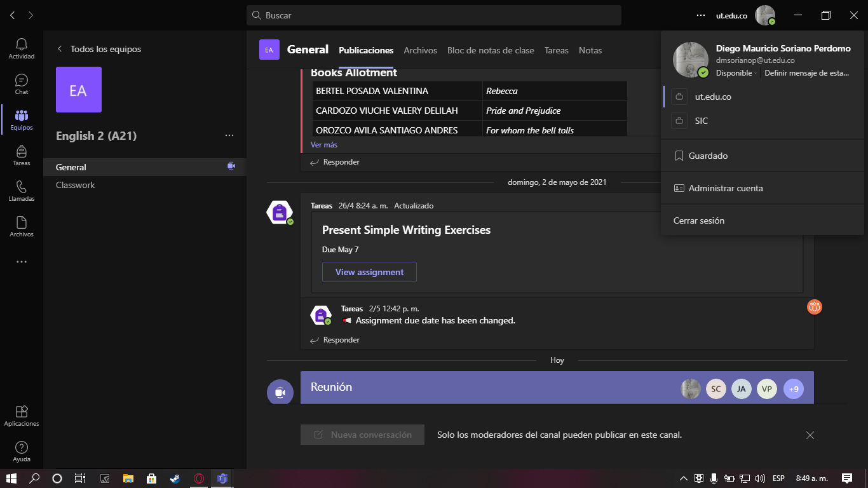The width and height of the screenshot is (868, 488).
Task: Open Steam from the taskbar
Action: [x=175, y=478]
